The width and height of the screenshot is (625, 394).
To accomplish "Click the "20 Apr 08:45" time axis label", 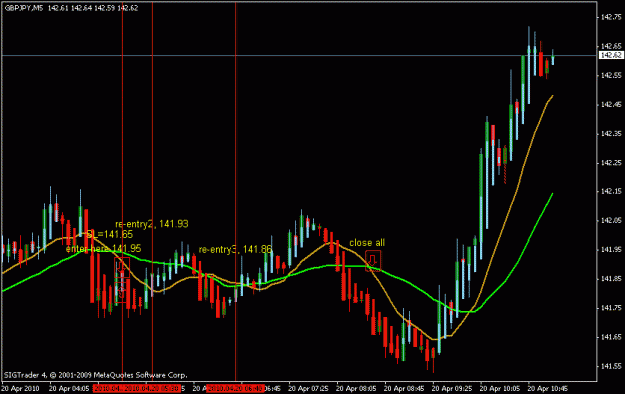I will pyautogui.click(x=404, y=388).
